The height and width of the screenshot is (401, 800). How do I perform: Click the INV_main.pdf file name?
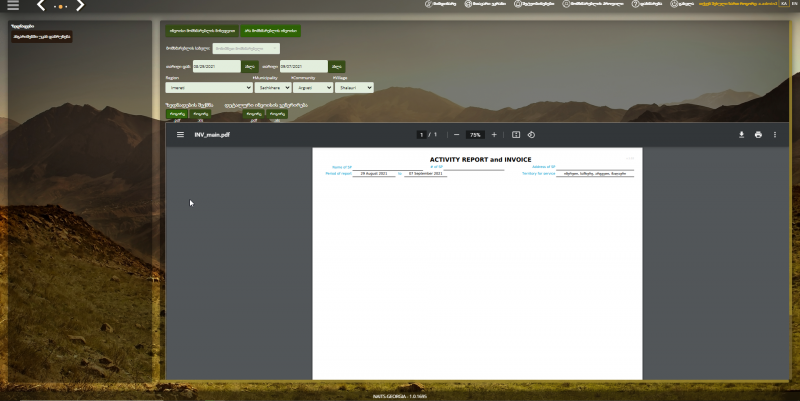click(x=212, y=135)
